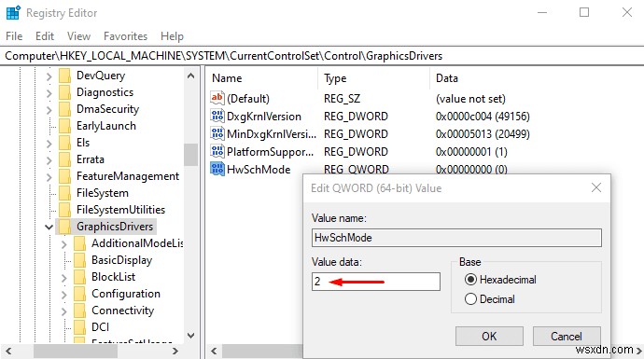Click the tree pane horizontal scroll left arrow

tap(8, 351)
